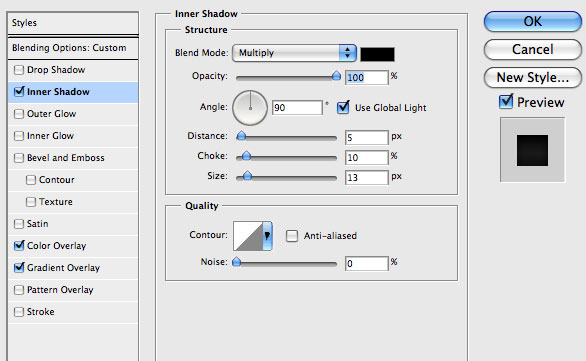Select the Inner Shadow style row
The width and height of the screenshot is (586, 361).
click(73, 92)
